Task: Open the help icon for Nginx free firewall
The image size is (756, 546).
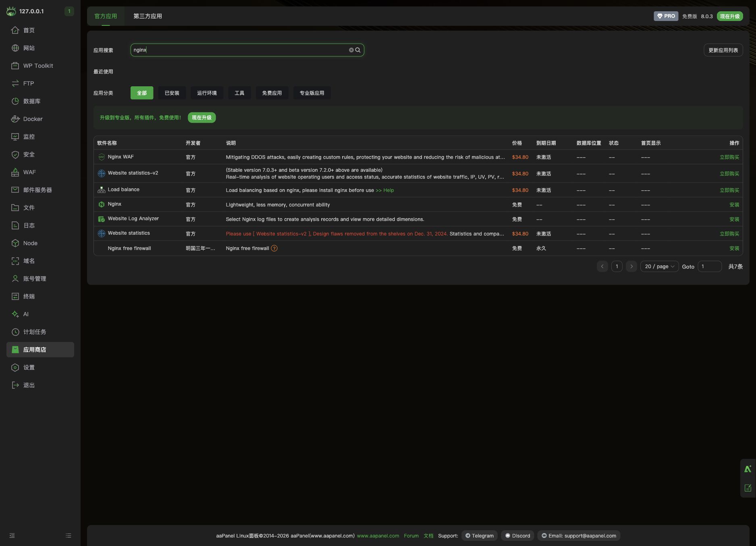Action: click(274, 248)
